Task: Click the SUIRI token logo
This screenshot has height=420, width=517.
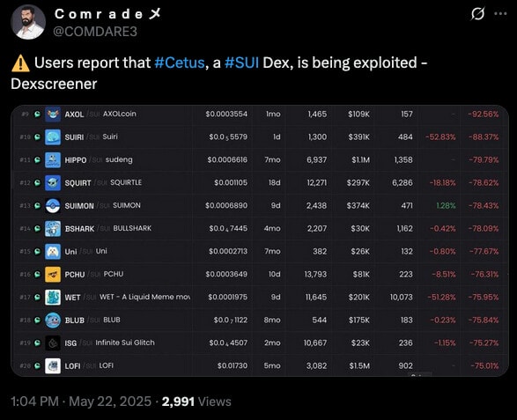Action: pos(53,136)
